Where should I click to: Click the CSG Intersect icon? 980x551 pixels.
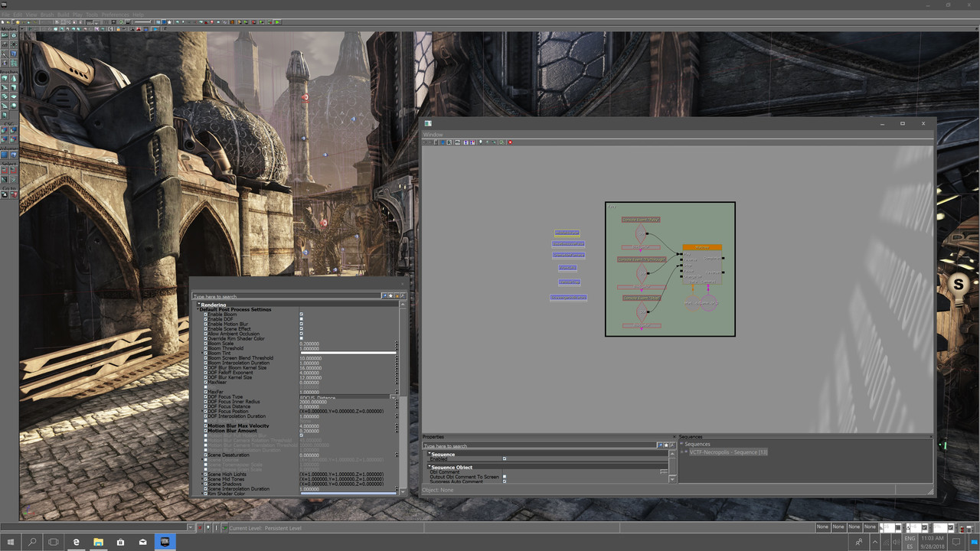[5, 139]
